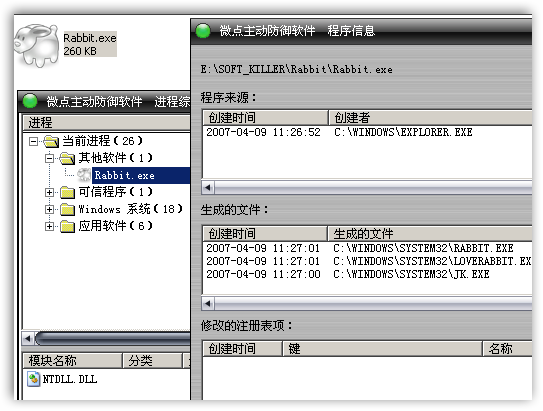Click the 模块名称 column header
The image size is (543, 411).
click(72, 360)
